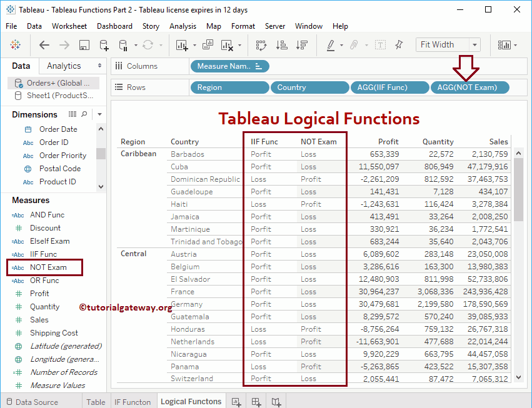Screen dimensions: 532x408
Task: Open the Worksheet menu
Action: [x=69, y=26]
